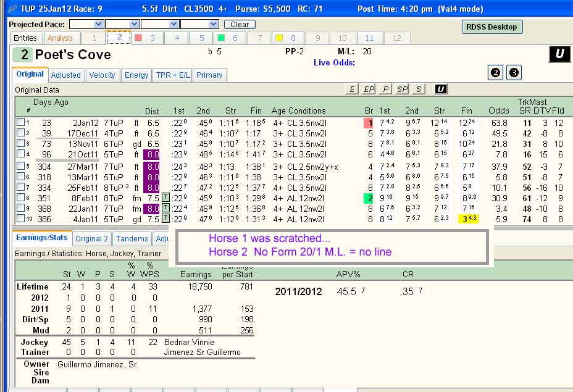The image size is (573, 392).
Task: Open the first Projected Pace dropdown
Action: [98, 24]
